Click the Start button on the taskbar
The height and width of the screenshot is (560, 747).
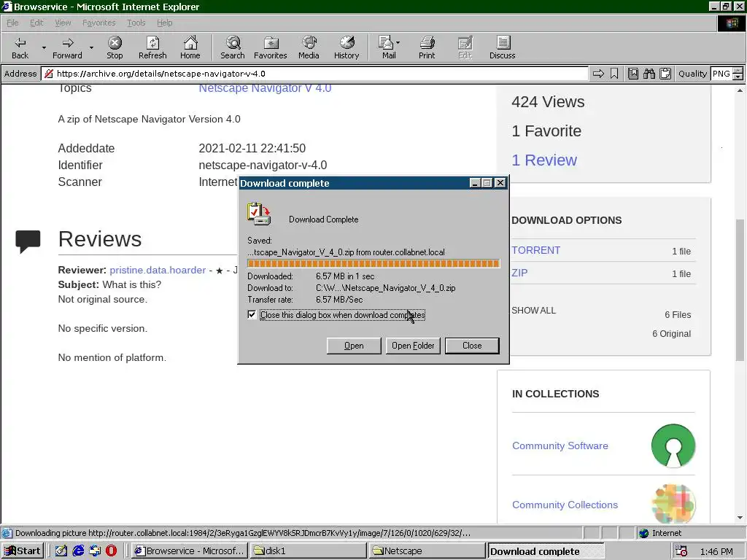click(23, 551)
